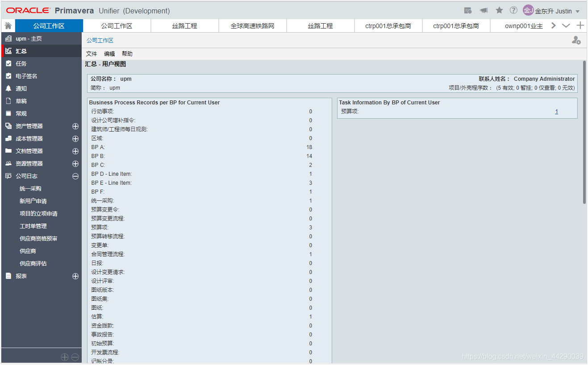Screen dimensions: 588x365
Task: Click the 汇总 chart icon
Action: click(8, 51)
